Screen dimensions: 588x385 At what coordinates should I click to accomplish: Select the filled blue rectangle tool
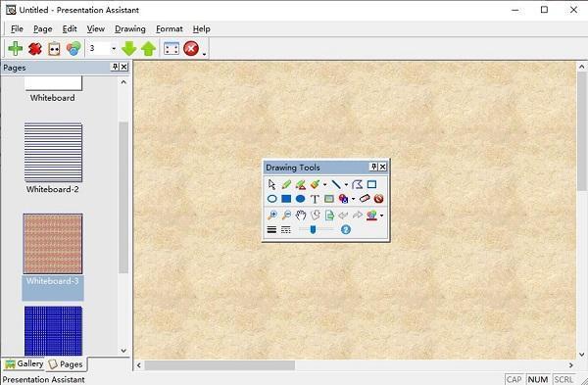tap(286, 199)
